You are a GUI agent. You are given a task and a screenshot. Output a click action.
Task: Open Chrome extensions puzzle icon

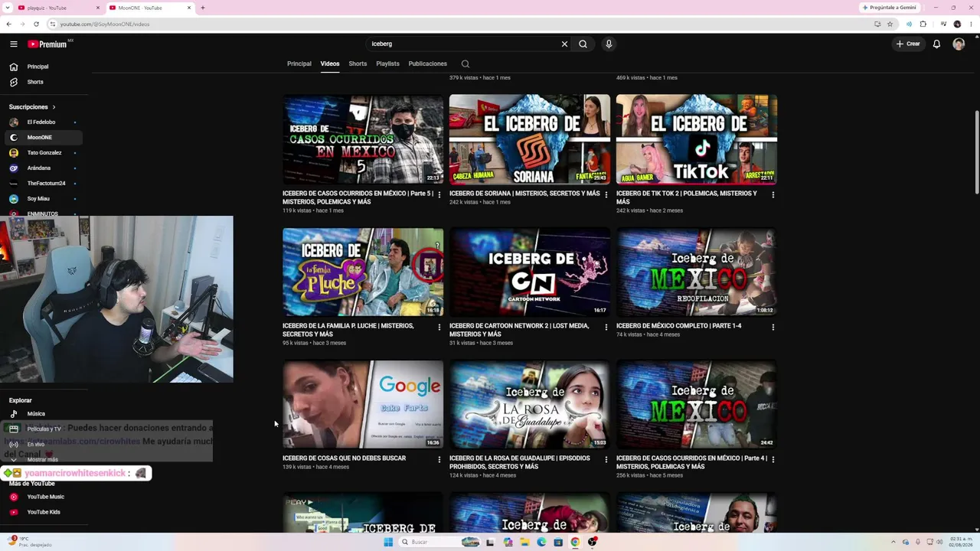point(923,24)
